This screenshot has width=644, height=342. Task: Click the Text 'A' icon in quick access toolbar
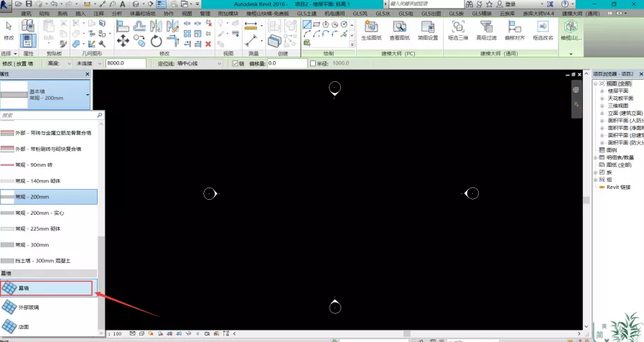122,4
